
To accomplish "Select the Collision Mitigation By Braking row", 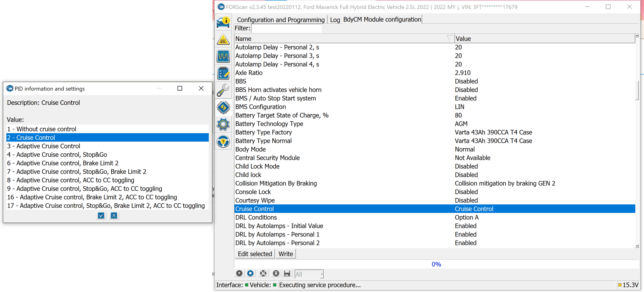I will tap(435, 183).
